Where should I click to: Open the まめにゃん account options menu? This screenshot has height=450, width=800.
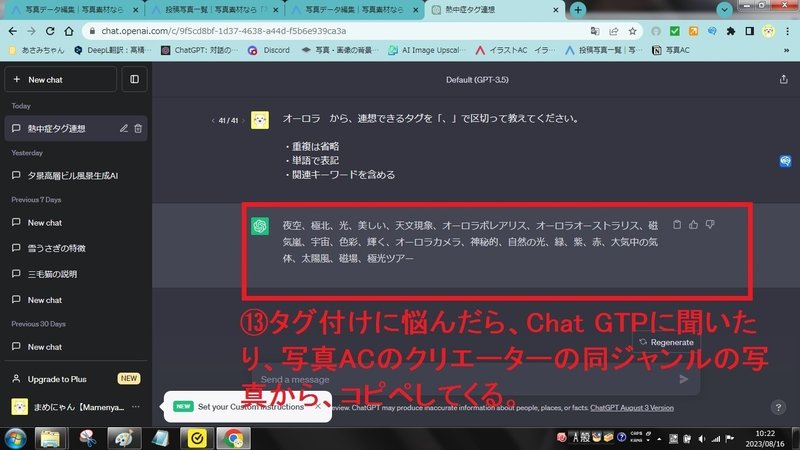pos(136,407)
